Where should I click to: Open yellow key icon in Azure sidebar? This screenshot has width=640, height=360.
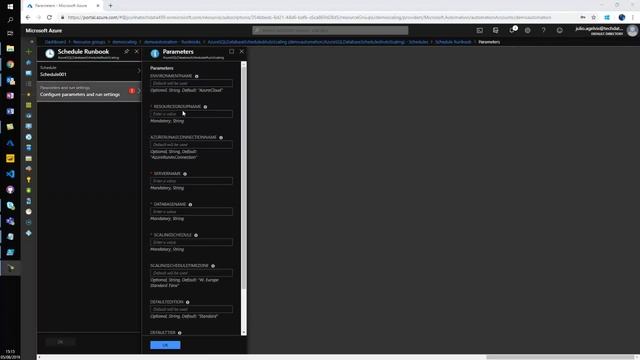tap(29, 180)
